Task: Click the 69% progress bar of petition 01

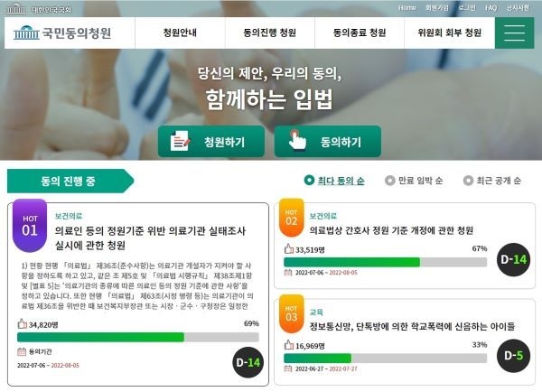Action: tap(138, 337)
